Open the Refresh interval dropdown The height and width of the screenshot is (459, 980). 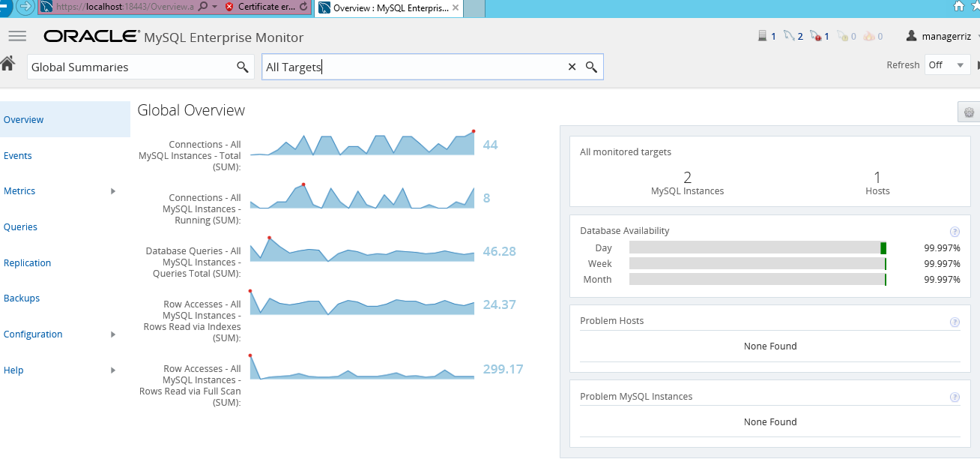coord(948,65)
